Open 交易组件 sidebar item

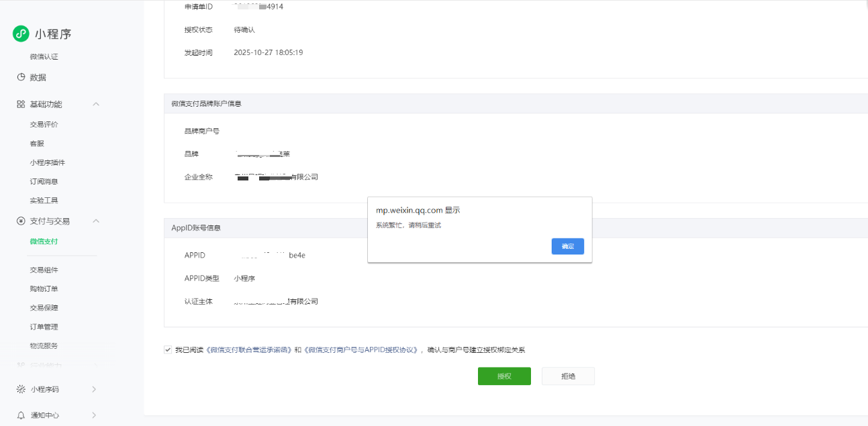coord(44,270)
